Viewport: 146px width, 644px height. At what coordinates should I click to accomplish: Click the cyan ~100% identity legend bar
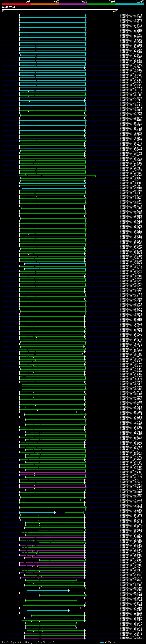pos(130,4)
